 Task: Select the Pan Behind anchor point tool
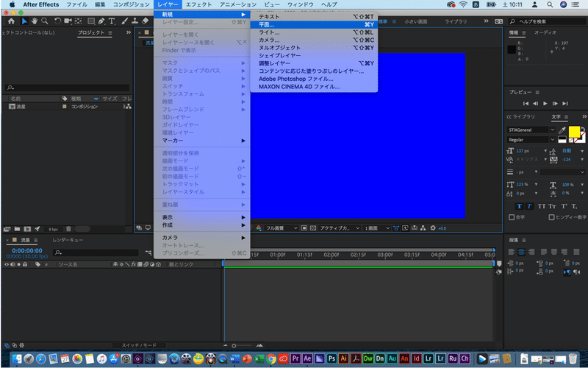pyautogui.click(x=78, y=21)
